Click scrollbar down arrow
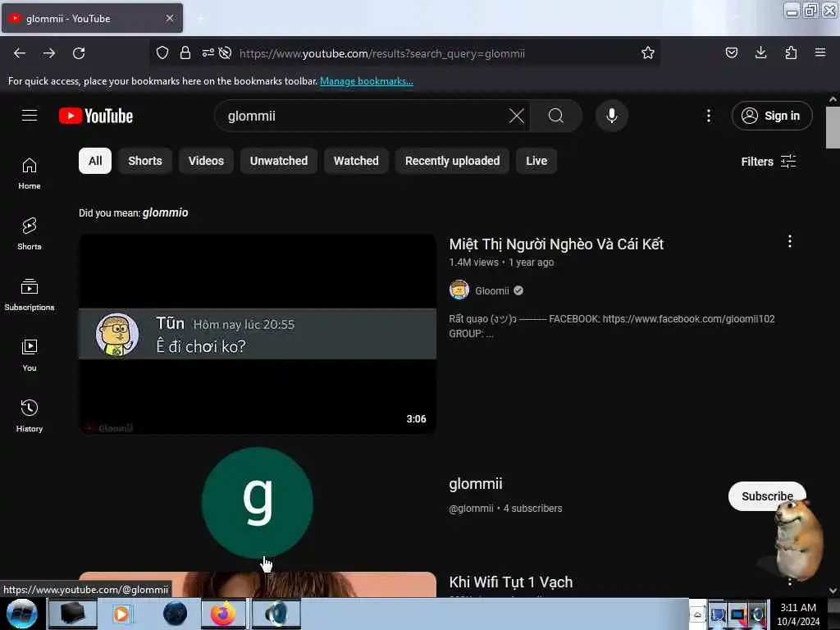Screen dimensions: 840x630 pos(833,591)
